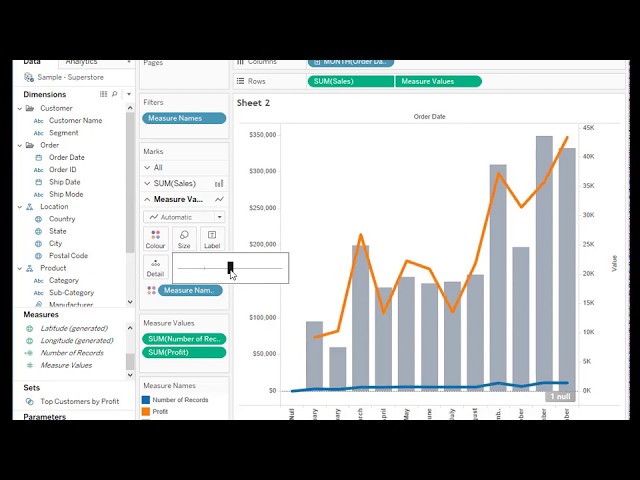640x480 pixels.
Task: Collapse the Product hierarchy
Action: tap(20, 269)
